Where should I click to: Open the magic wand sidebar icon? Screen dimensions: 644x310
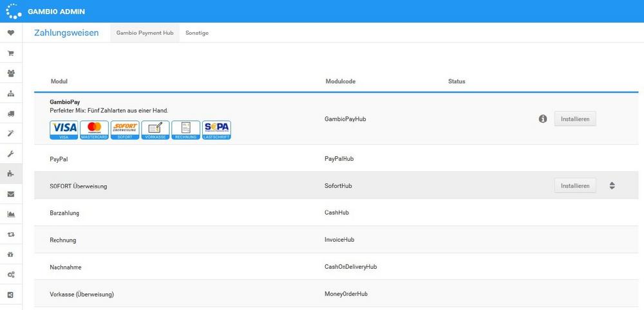[11, 134]
